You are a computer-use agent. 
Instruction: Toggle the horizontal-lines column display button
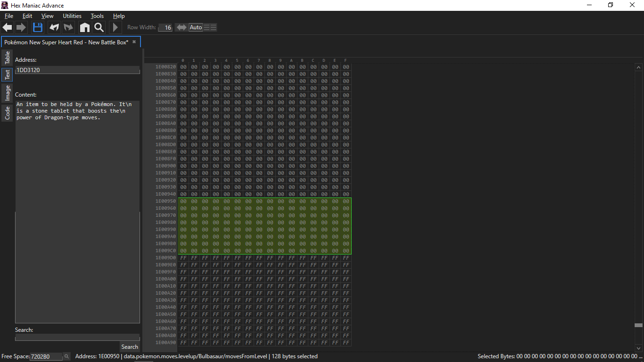point(210,27)
